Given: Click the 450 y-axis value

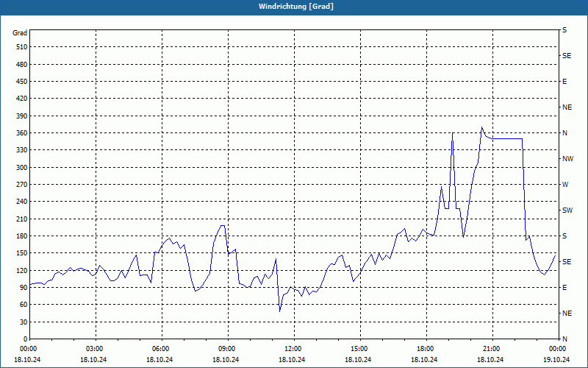Looking at the screenshot, I should [x=22, y=82].
